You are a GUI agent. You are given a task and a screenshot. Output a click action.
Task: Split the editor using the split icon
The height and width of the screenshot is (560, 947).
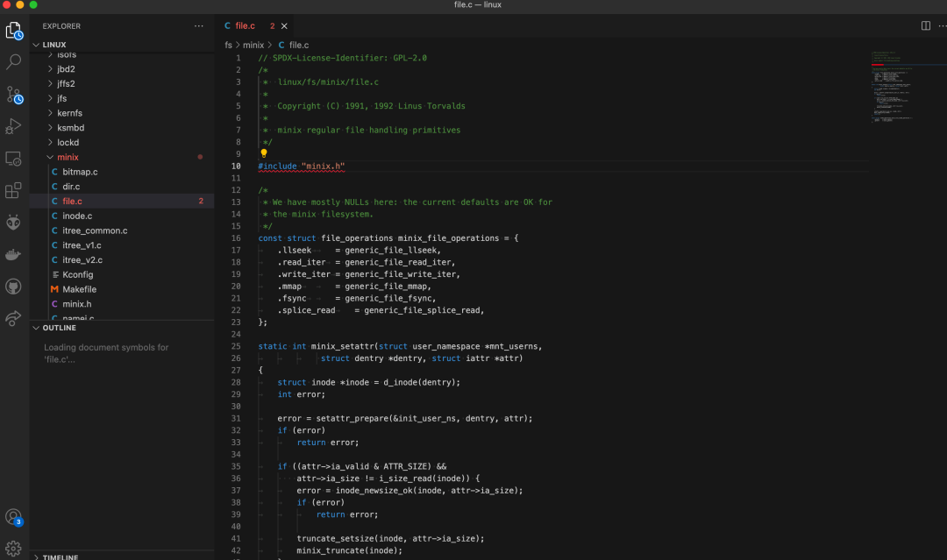coord(925,25)
